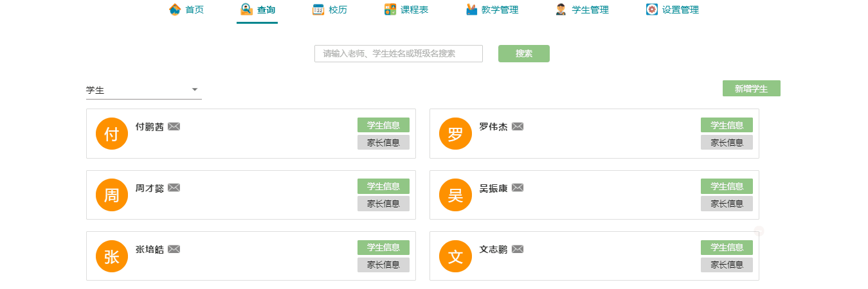Switch to the 课程表 timetable tab
The width and height of the screenshot is (868, 289).
point(406,10)
